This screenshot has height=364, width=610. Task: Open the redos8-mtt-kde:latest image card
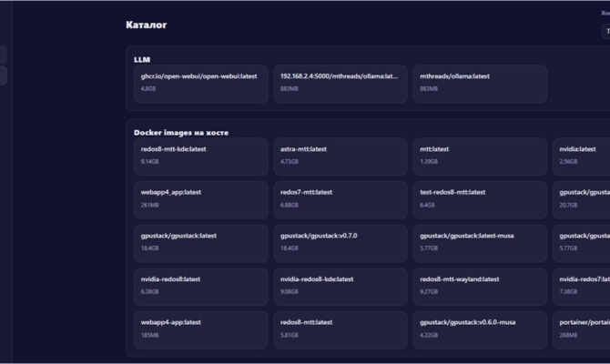tap(200, 156)
